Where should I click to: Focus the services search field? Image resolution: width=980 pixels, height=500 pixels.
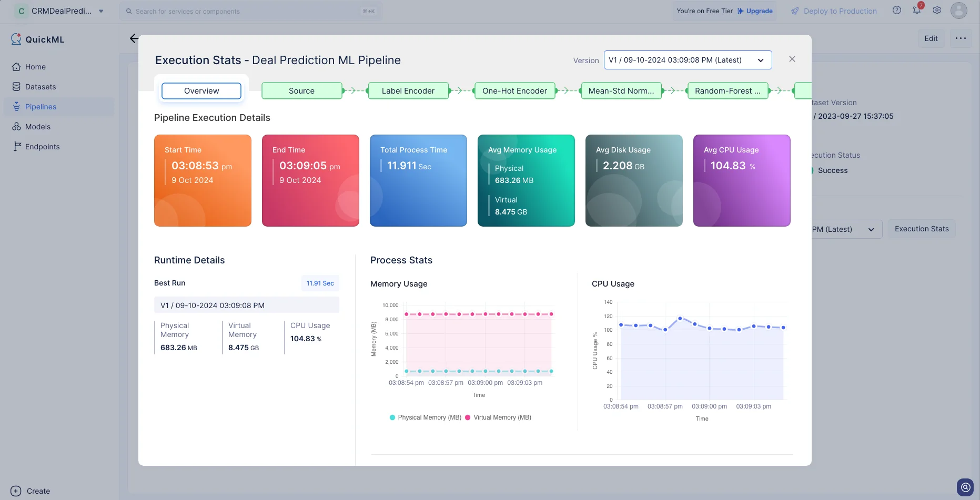(x=251, y=11)
